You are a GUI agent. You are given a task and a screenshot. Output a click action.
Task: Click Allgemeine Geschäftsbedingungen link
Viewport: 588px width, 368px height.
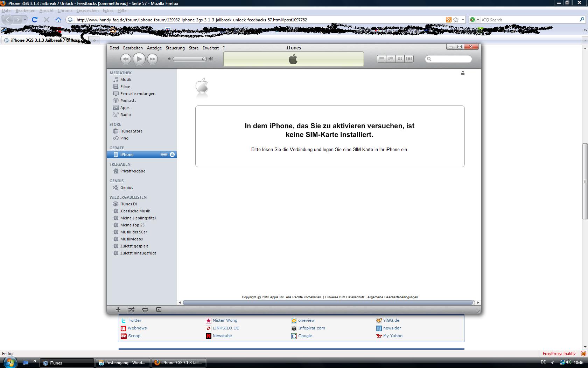click(393, 297)
